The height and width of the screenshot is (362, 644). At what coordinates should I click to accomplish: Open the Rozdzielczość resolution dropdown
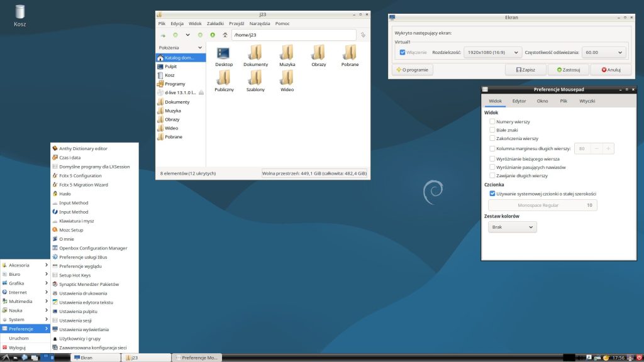pyautogui.click(x=492, y=53)
